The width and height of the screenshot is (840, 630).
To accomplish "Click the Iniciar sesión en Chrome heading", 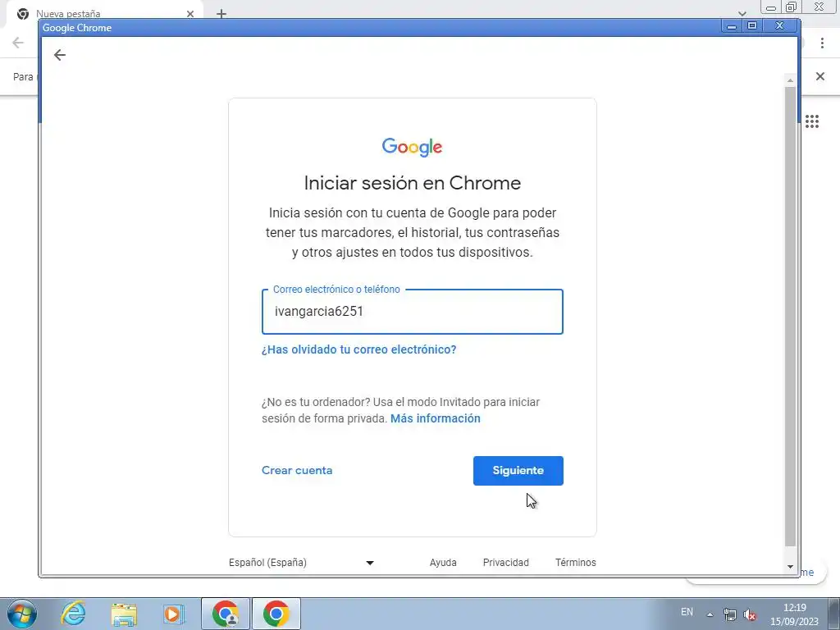I will [x=413, y=183].
